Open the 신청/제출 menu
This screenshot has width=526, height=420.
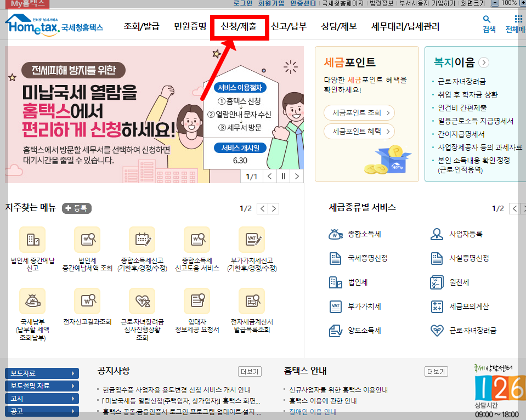[239, 26]
